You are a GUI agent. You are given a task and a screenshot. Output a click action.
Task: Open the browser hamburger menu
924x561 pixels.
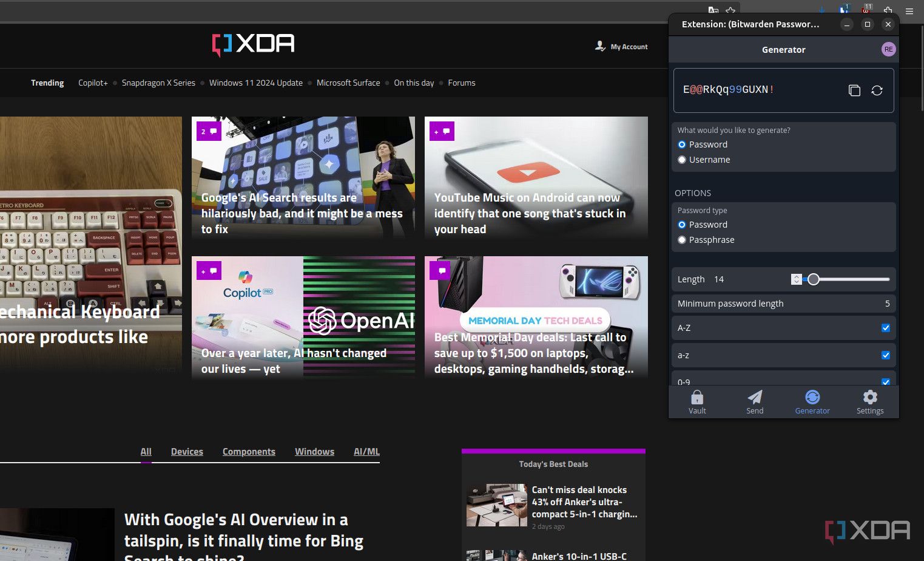click(909, 11)
